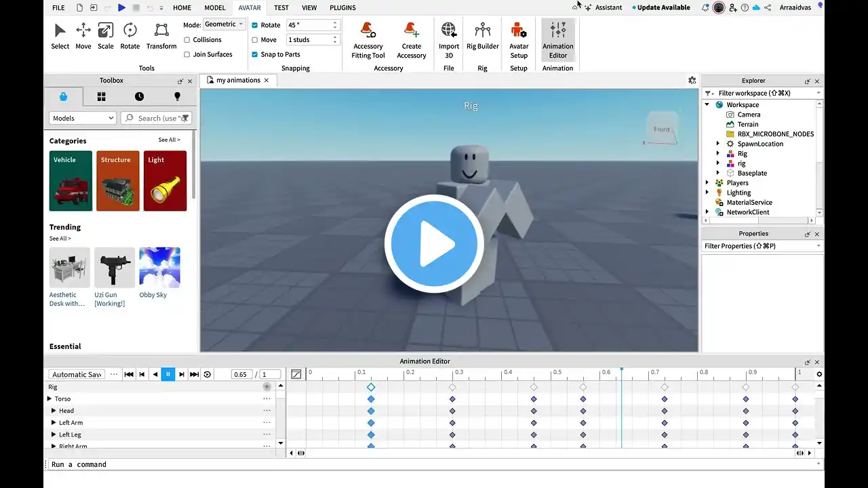The image size is (868, 488).
Task: Click the Assistant button
Action: 602,7
